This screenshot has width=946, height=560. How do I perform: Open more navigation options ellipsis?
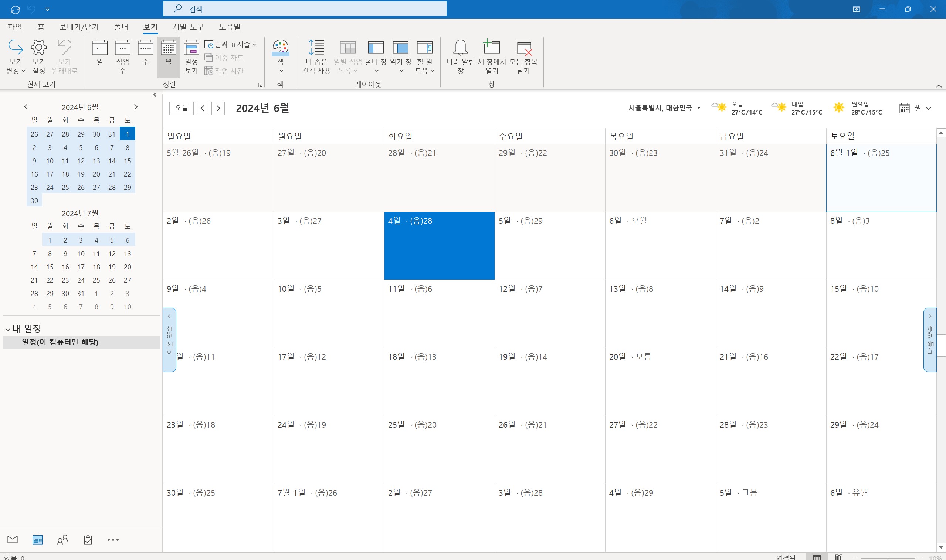[x=113, y=540]
